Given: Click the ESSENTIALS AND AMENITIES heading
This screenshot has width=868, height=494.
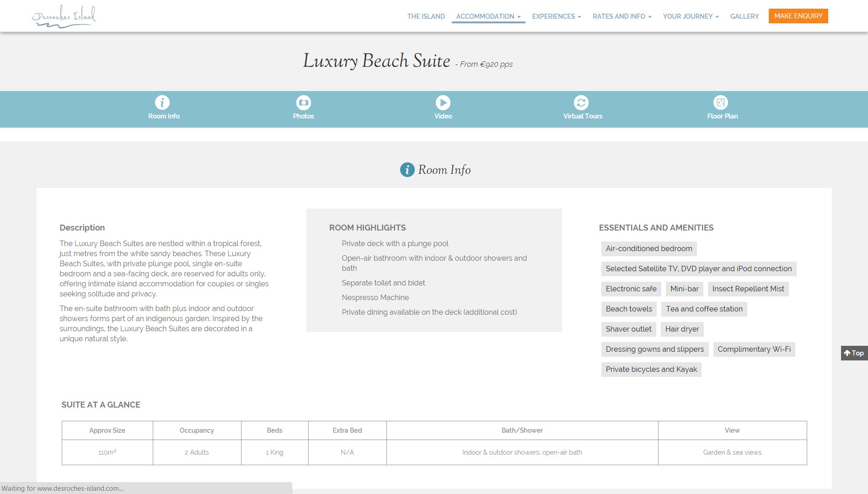Looking at the screenshot, I should pos(656,228).
